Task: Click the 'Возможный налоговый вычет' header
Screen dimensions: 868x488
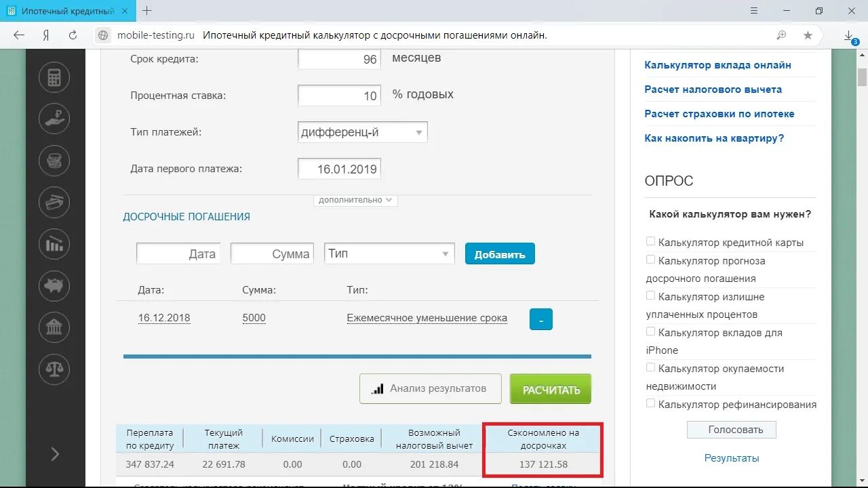Action: 435,439
